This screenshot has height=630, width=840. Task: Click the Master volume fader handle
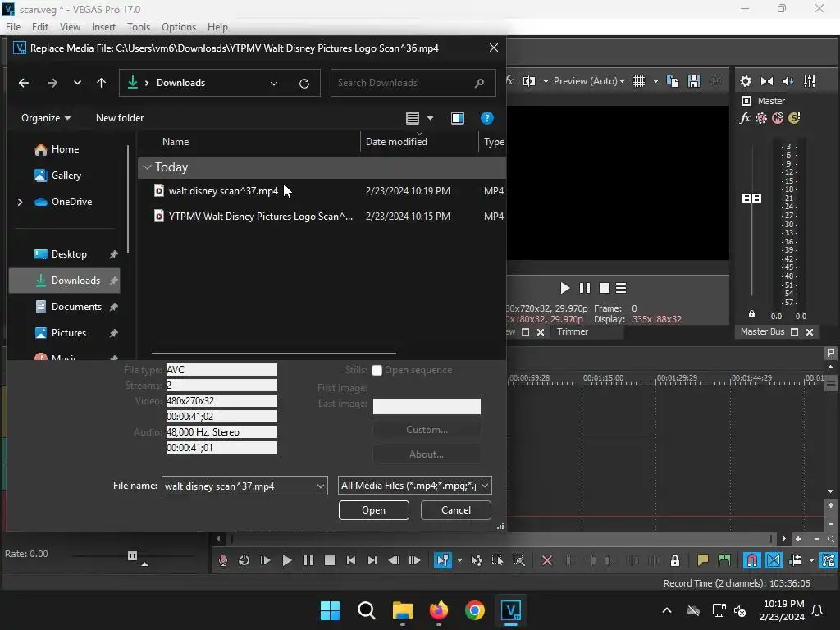pos(751,199)
